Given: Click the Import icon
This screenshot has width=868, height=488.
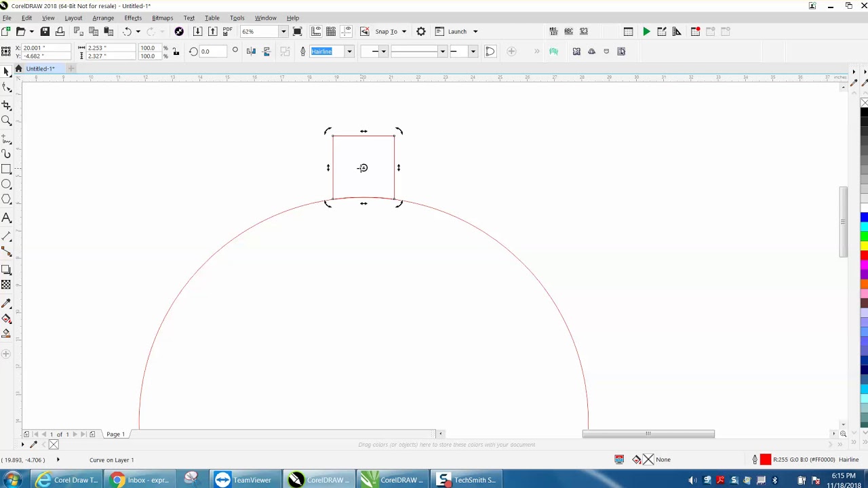Looking at the screenshot, I should (x=197, y=32).
